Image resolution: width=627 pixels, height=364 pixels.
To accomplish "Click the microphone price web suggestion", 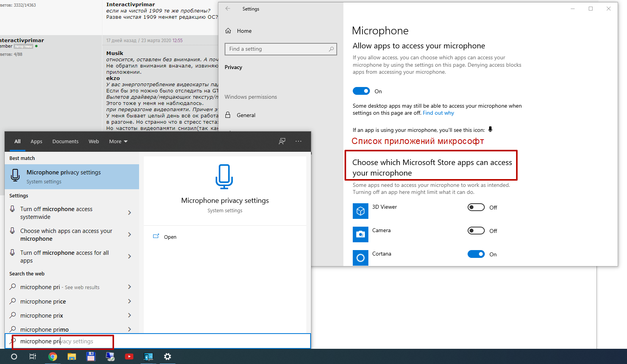I will pos(72,301).
